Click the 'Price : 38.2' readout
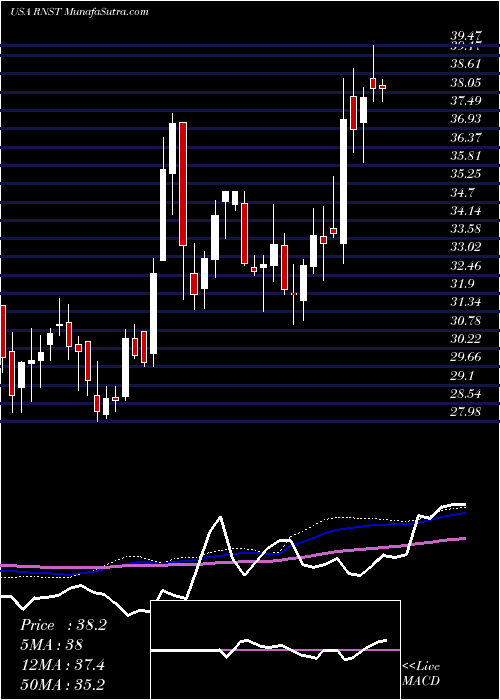500x700 pixels. coord(63,625)
